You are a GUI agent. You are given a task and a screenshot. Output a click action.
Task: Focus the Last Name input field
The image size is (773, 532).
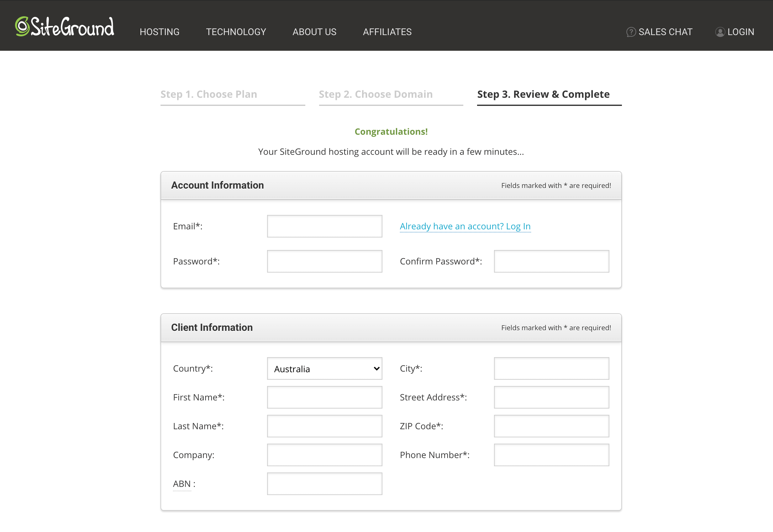(x=324, y=426)
